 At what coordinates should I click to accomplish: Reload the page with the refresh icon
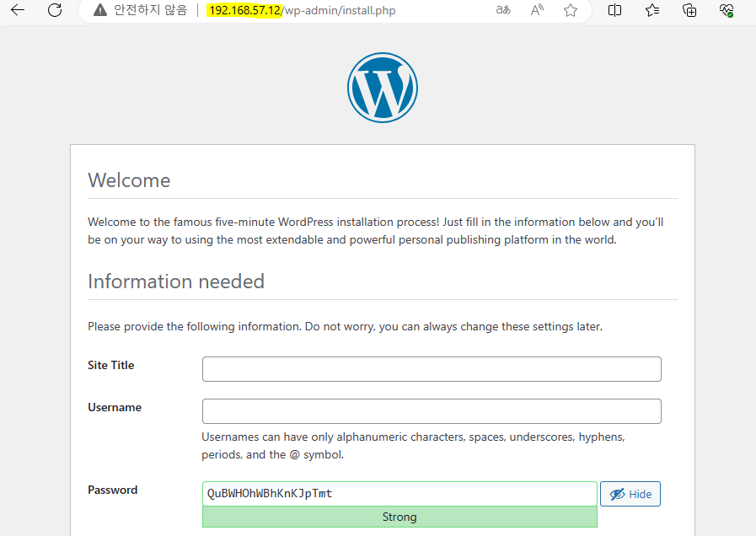tap(55, 10)
